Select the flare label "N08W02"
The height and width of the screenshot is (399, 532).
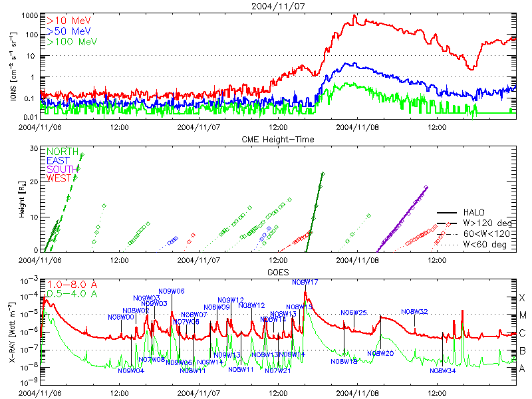click(136, 311)
